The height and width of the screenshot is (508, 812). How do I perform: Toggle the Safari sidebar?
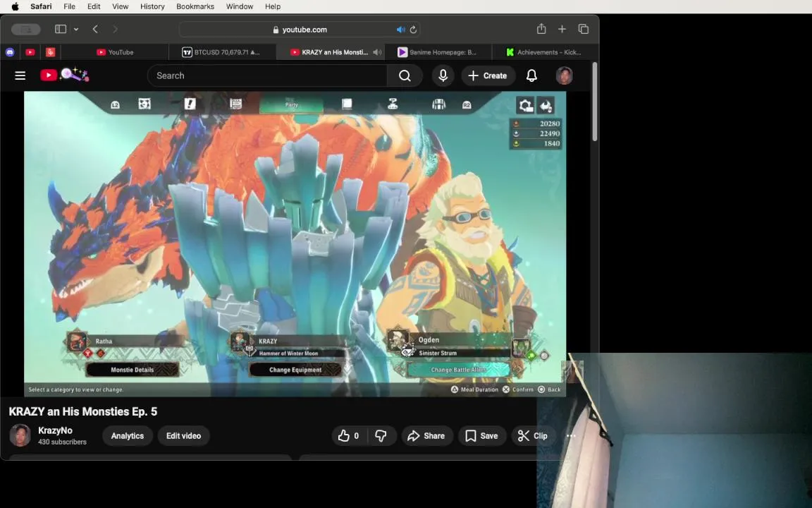pos(61,29)
